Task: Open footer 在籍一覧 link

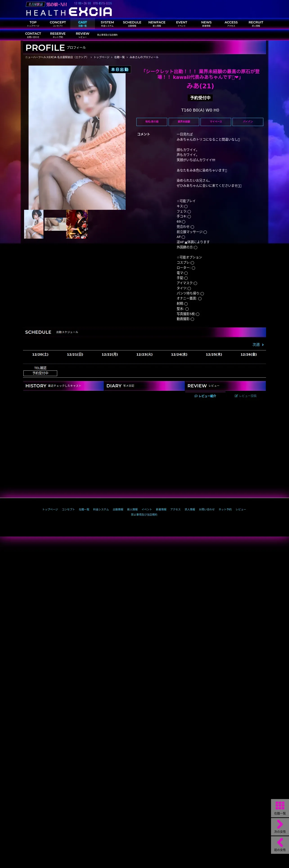Action: click(x=84, y=509)
